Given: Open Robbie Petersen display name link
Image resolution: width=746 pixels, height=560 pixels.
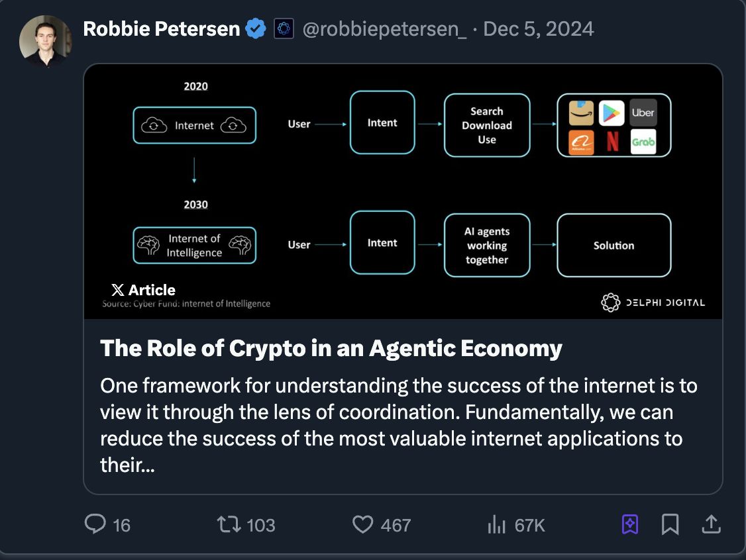Looking at the screenshot, I should (161, 29).
